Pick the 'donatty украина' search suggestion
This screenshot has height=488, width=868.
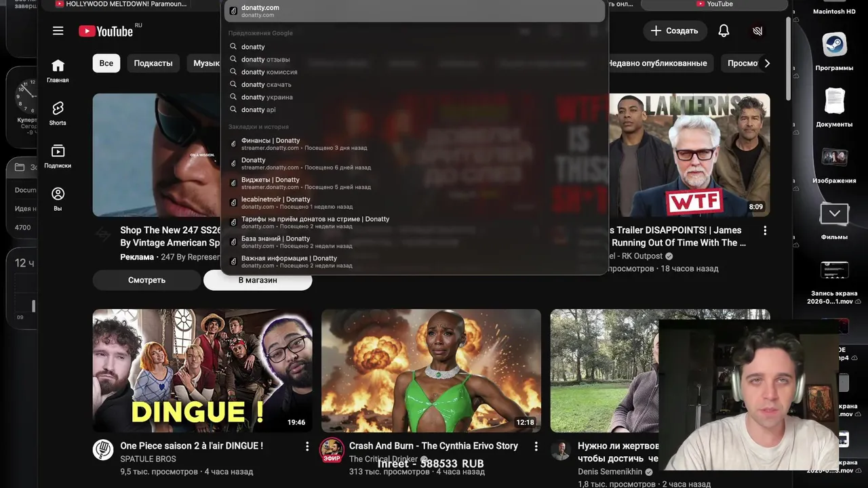pyautogui.click(x=414, y=97)
